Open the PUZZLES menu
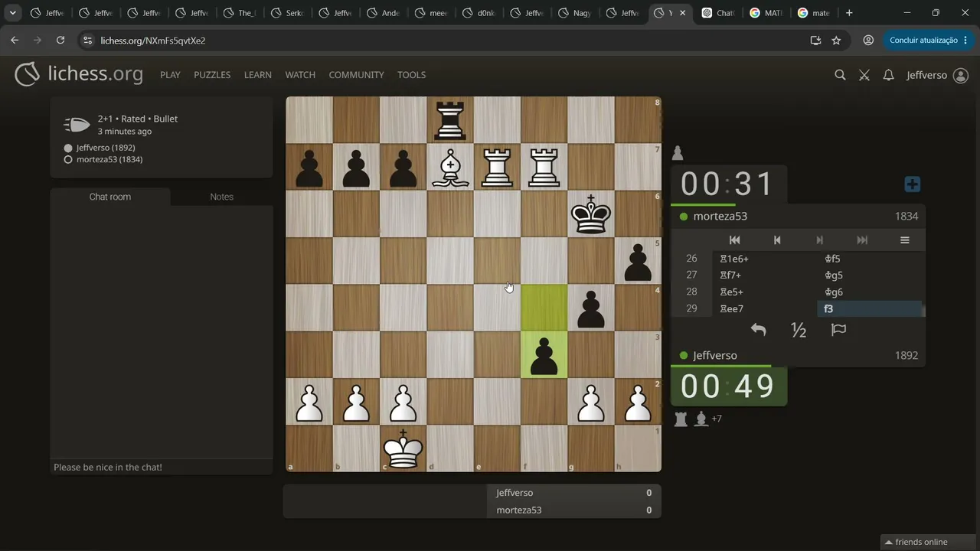The width and height of the screenshot is (980, 551). tap(212, 75)
